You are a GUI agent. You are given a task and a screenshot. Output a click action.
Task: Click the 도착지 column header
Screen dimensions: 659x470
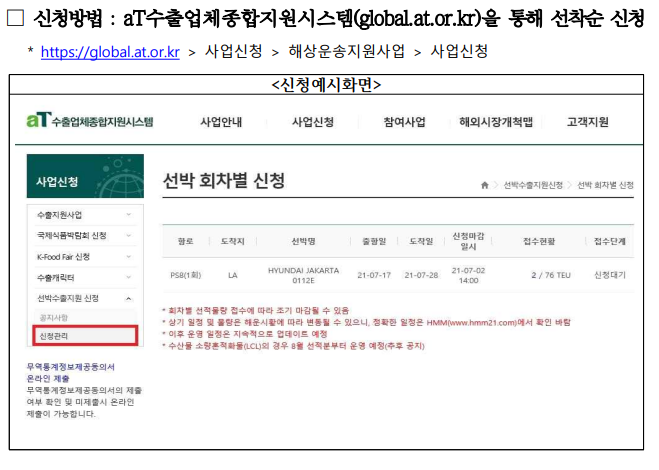(233, 241)
